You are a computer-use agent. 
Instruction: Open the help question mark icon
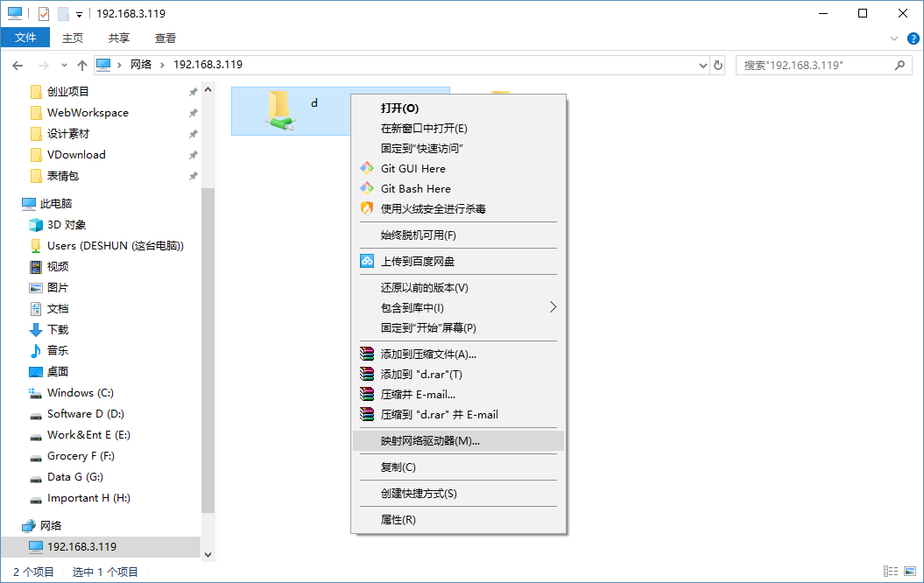pyautogui.click(x=913, y=39)
